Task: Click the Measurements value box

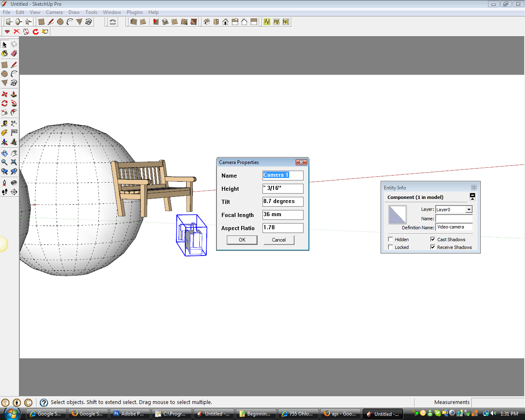Action: point(498,402)
